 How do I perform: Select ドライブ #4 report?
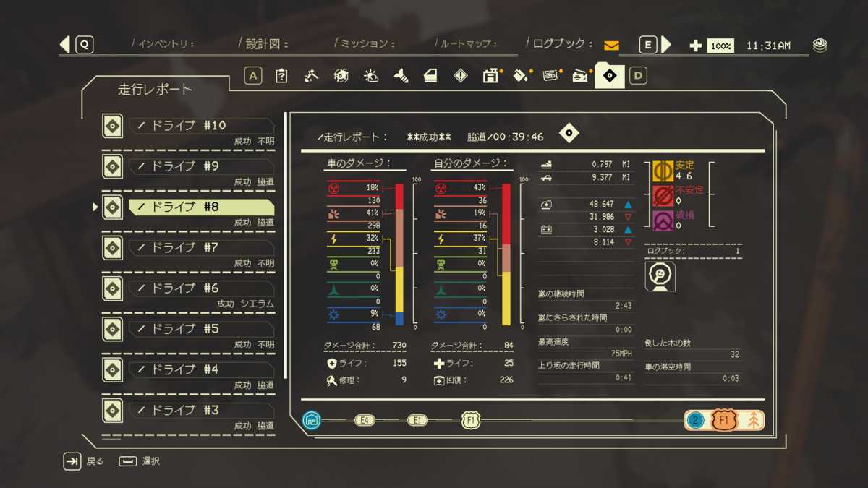[x=202, y=369]
